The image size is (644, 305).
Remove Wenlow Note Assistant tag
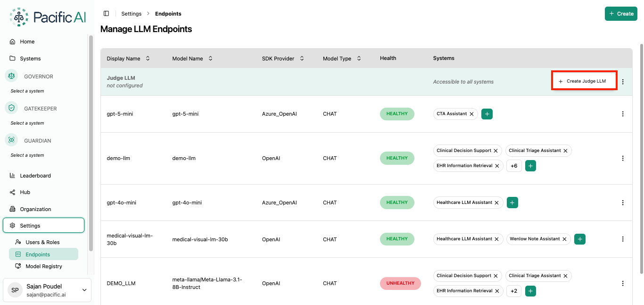point(564,239)
